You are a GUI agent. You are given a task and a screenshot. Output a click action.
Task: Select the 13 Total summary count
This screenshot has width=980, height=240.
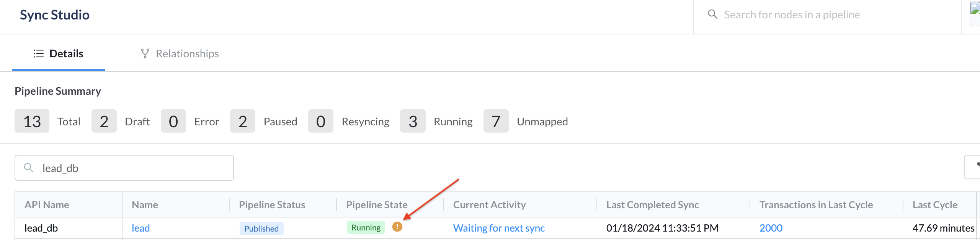coord(32,121)
